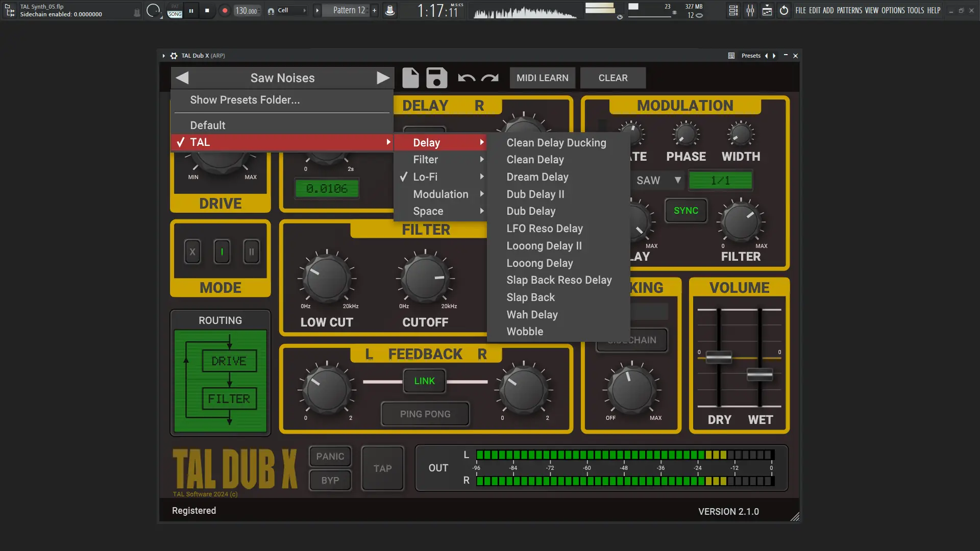Viewport: 980px width, 551px height.
Task: Click the CLEAR button
Action: click(613, 78)
